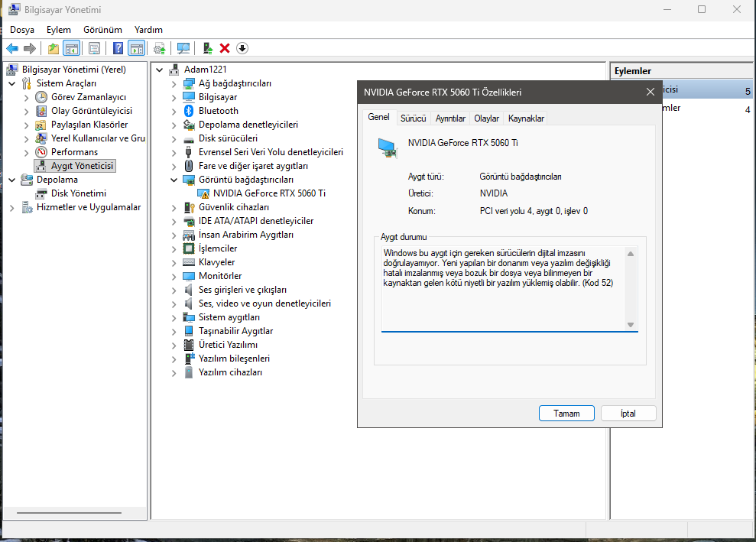Click the red X Uninstall device icon

(x=225, y=48)
